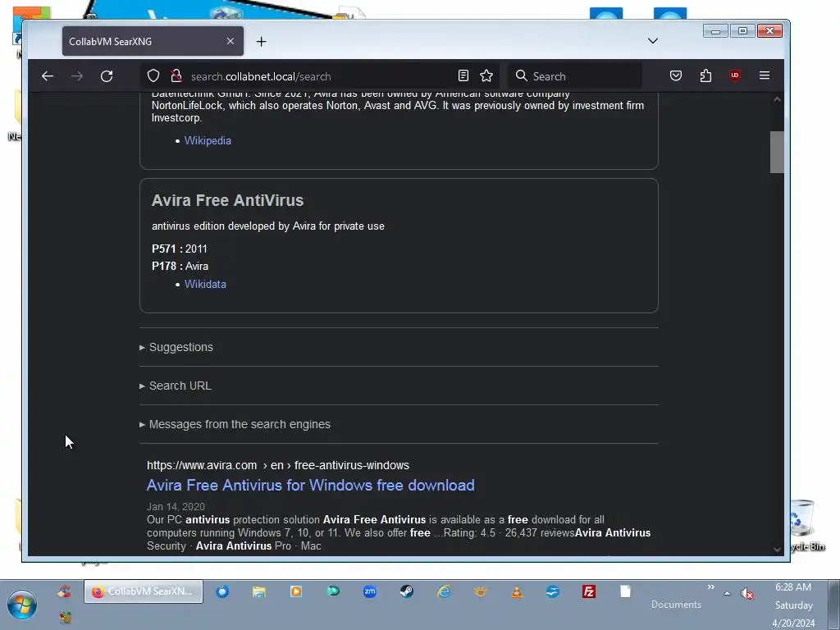Go back to the previous page

point(48,76)
